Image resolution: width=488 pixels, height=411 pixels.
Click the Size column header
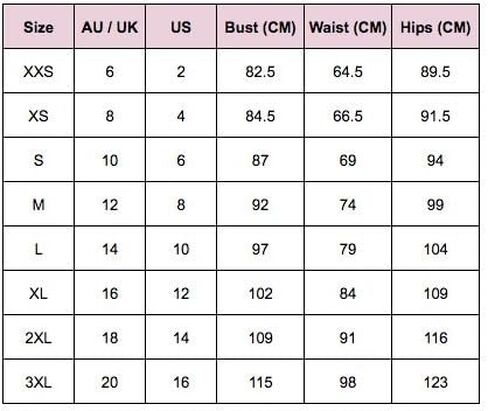pos(38,27)
